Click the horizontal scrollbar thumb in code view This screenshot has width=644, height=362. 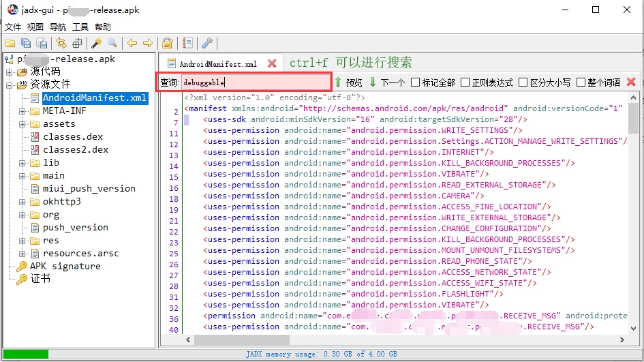(242, 340)
